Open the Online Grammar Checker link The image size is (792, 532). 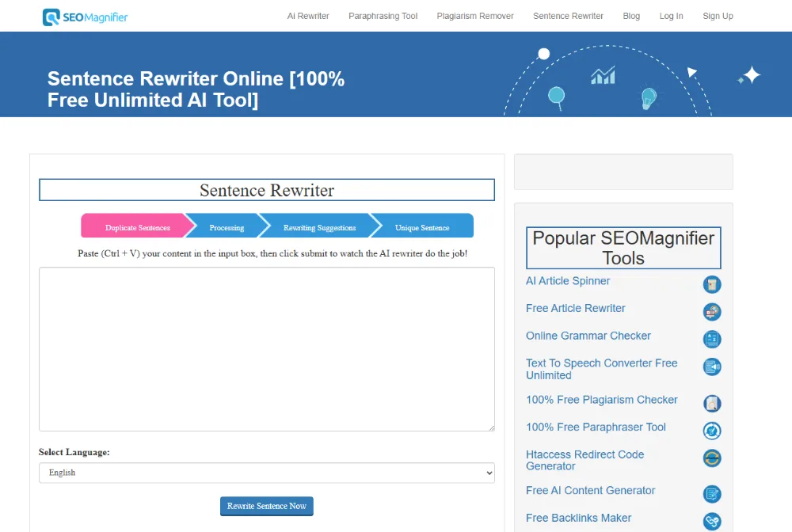tap(588, 336)
